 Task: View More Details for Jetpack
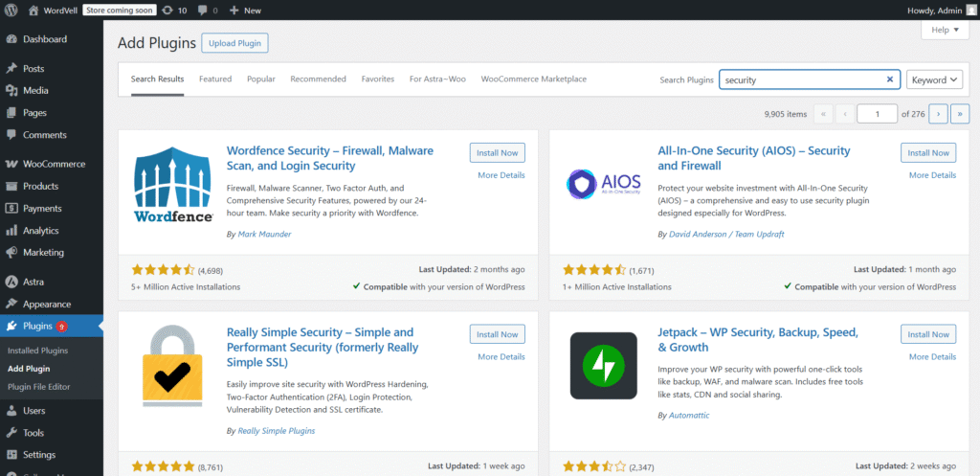tap(932, 356)
